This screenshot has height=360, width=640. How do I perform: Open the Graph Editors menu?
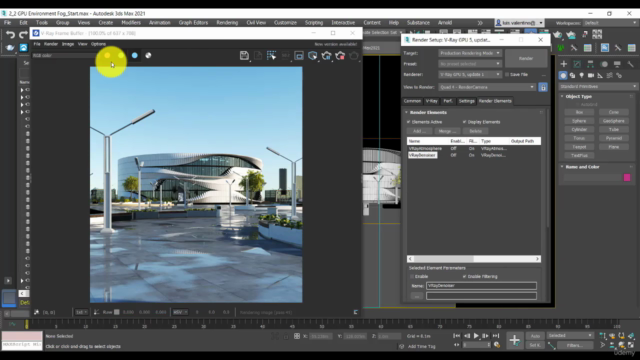[193, 22]
